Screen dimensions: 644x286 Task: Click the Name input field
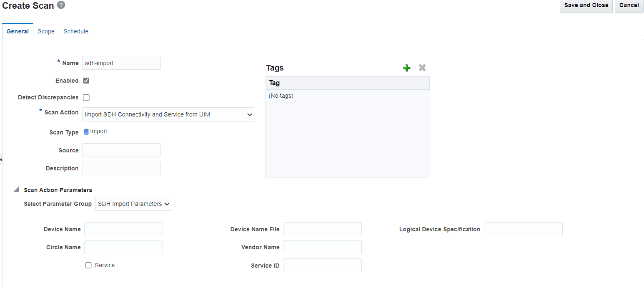pos(121,63)
